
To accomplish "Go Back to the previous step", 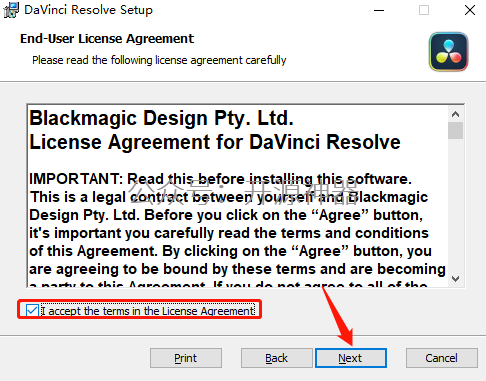I will (276, 358).
